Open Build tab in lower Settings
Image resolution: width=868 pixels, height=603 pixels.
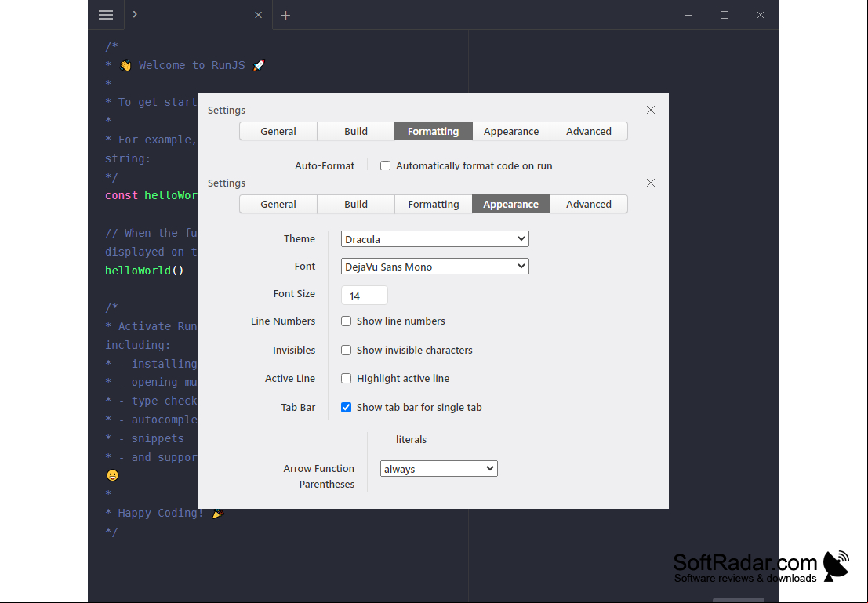[355, 205]
